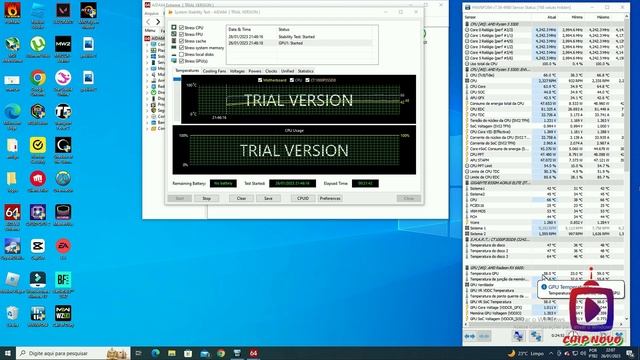Hide the Motherboard line in temperature graph
Viewport: 640px width, 360px height.
(260, 80)
